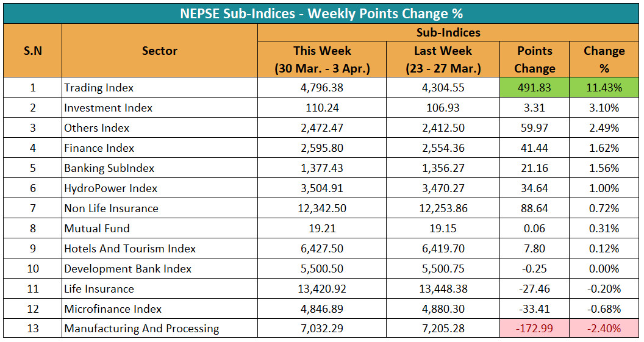Image resolution: width=644 pixels, height=342 pixels.
Task: Click the NEPSE Sub-Indices title banner
Action: pyautogui.click(x=321, y=13)
